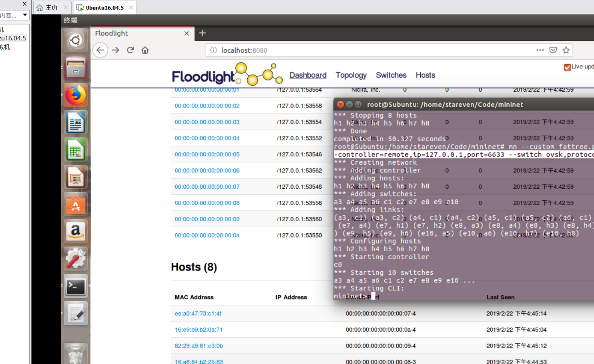Screen dimensions: 594x364
Task: Close the VMware library side panel
Action: tap(25, 4)
